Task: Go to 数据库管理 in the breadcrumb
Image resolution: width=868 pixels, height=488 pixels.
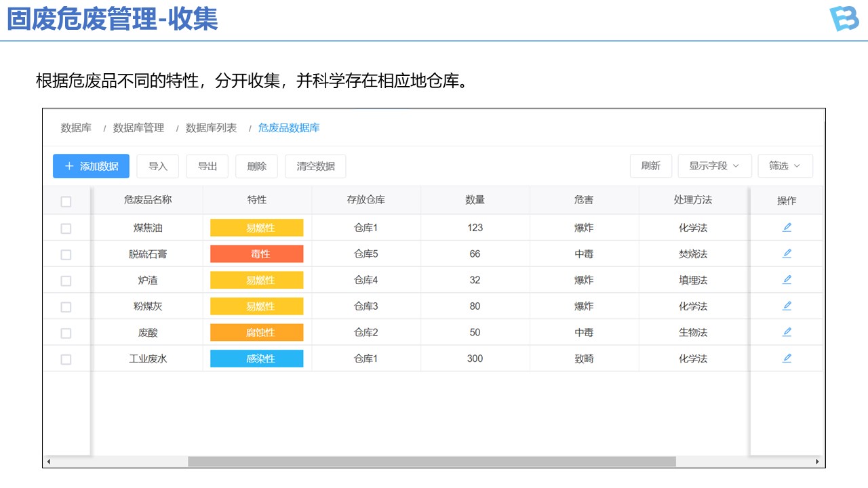Action: (138, 128)
